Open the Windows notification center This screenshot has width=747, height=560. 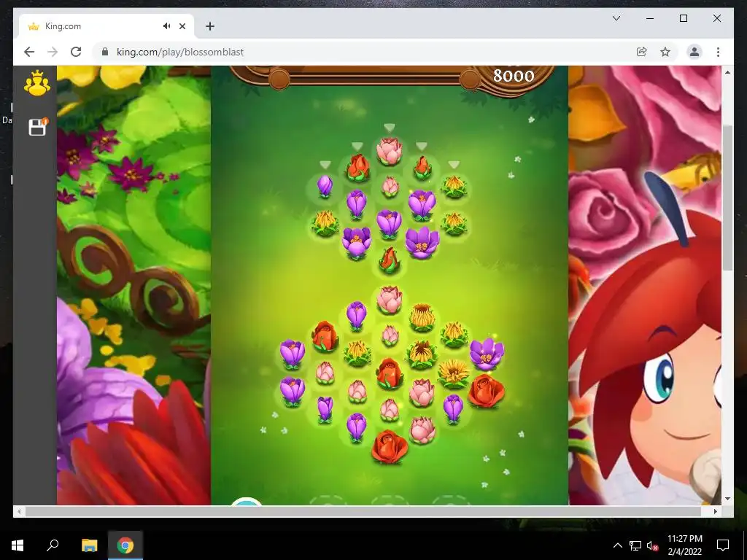pos(723,545)
